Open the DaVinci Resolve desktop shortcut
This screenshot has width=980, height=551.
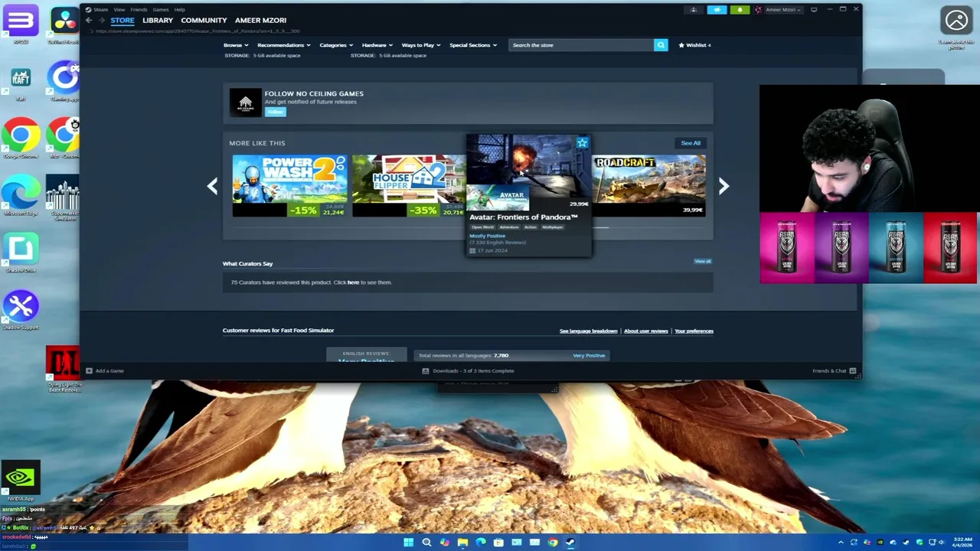coord(64,24)
